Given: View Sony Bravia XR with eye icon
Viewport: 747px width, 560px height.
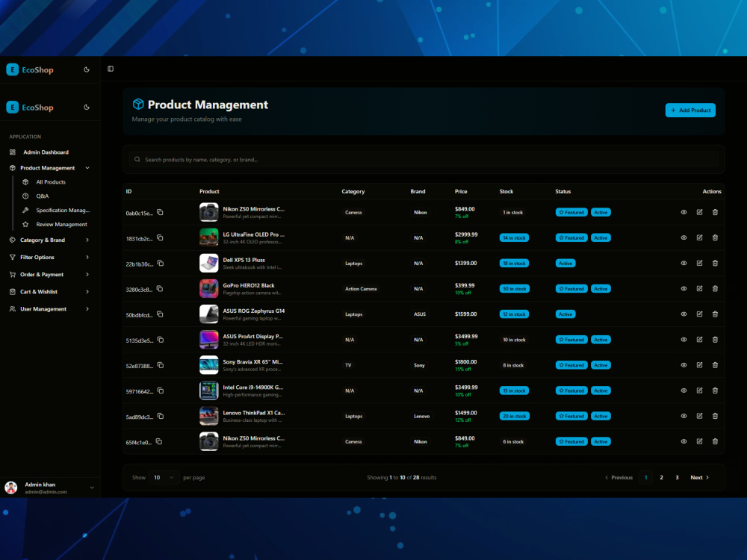Looking at the screenshot, I should 684,365.
